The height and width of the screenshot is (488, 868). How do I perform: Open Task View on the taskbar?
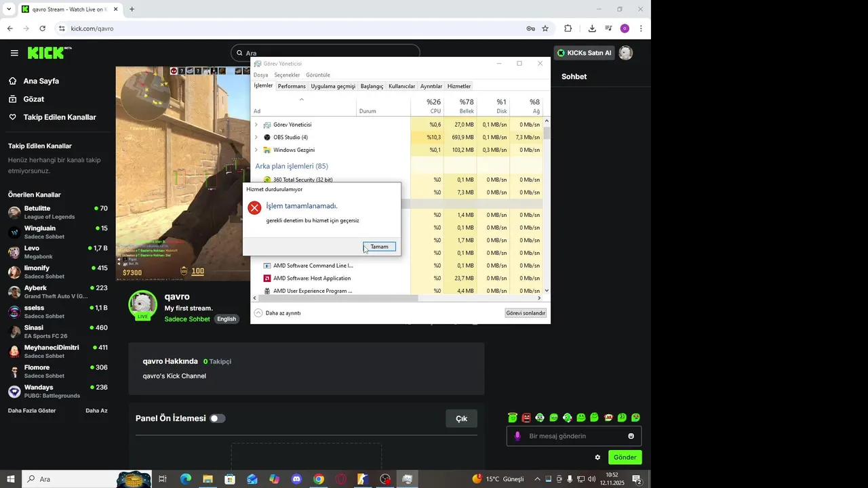pyautogui.click(x=163, y=479)
